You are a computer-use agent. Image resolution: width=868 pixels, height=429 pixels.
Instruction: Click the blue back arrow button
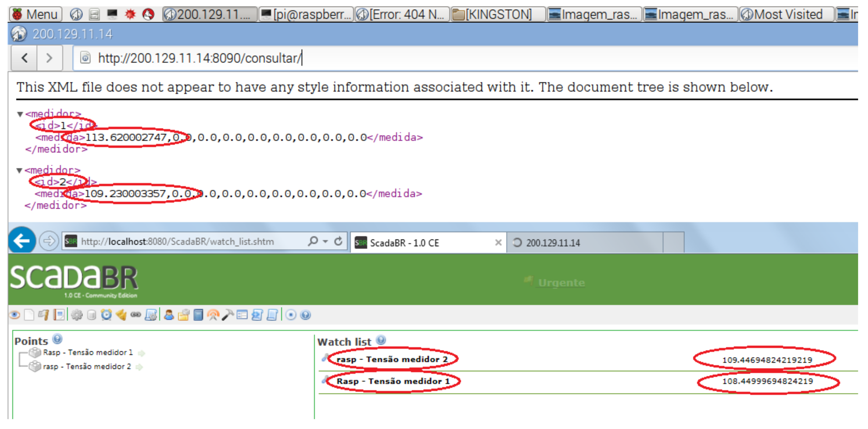click(22, 241)
